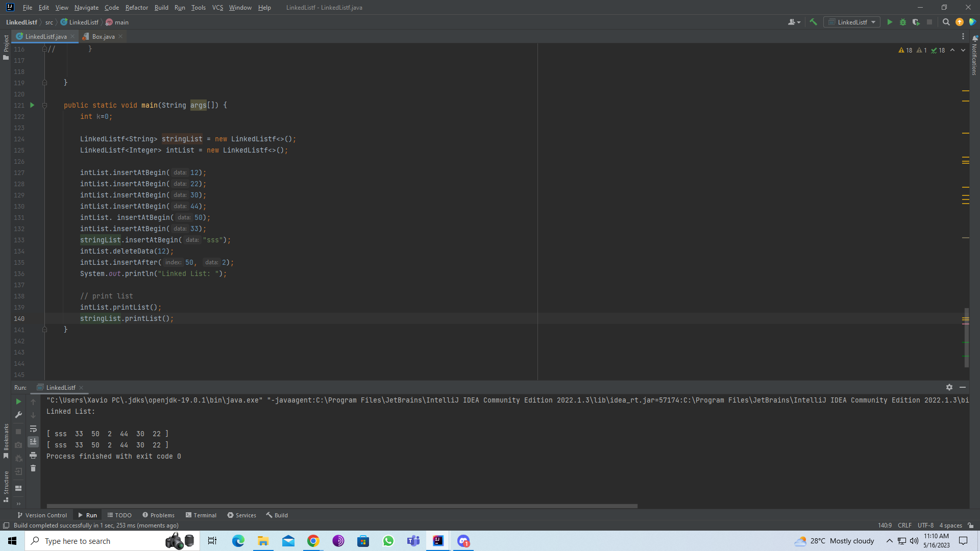Run LinkedListf with Coverage
The image size is (980, 551).
point(916,22)
